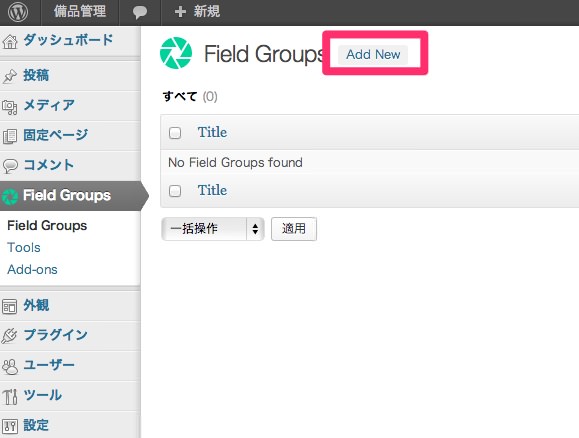Open the Add-ons submenu link

[32, 270]
